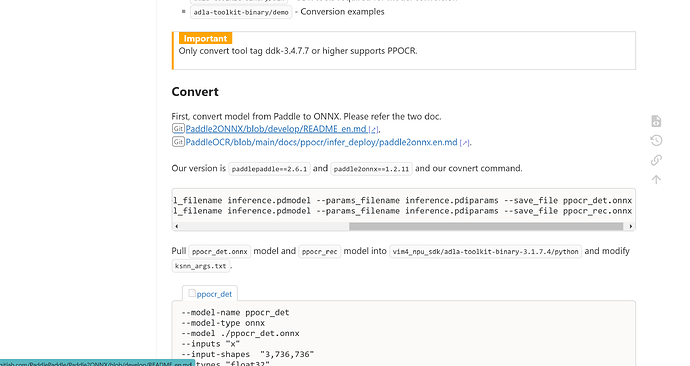Open the old revisions history icon
This screenshot has height=366, width=690.
[656, 140]
